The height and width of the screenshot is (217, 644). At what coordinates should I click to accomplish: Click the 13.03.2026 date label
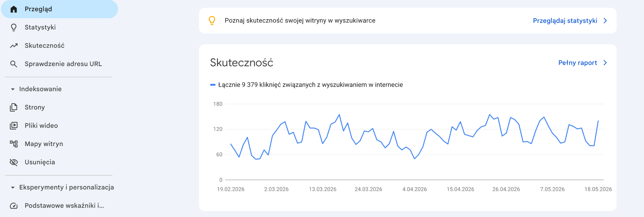click(323, 189)
